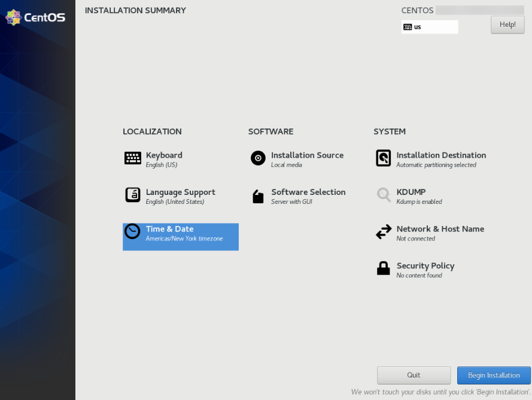Click the INSTALLATION SUMMARY title

pos(135,11)
